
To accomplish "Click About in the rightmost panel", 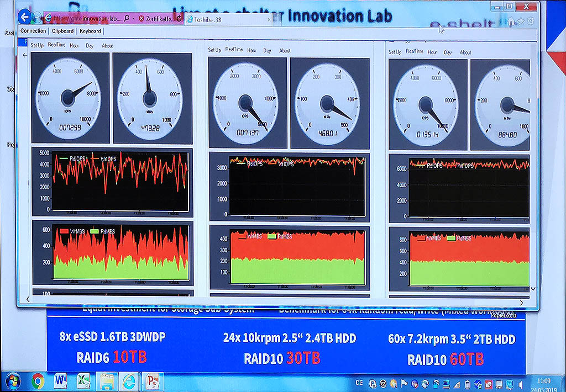I will pos(465,52).
